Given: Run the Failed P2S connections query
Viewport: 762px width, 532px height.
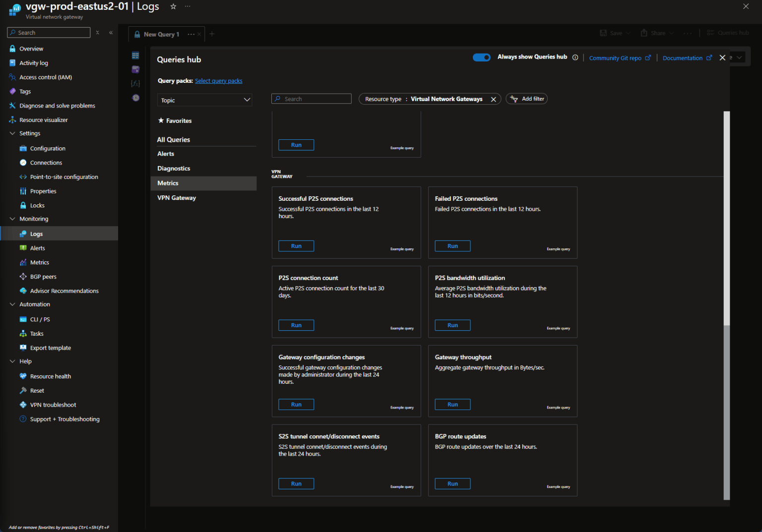Looking at the screenshot, I should click(452, 246).
